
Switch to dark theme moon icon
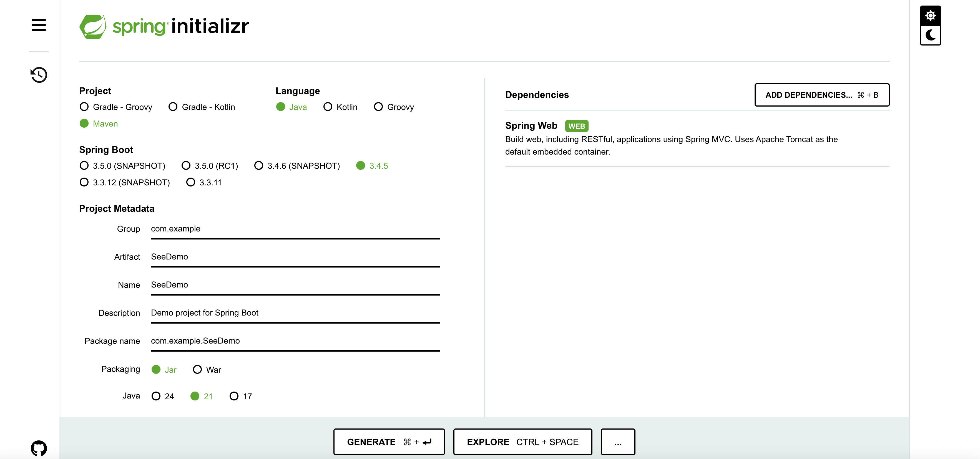[930, 35]
